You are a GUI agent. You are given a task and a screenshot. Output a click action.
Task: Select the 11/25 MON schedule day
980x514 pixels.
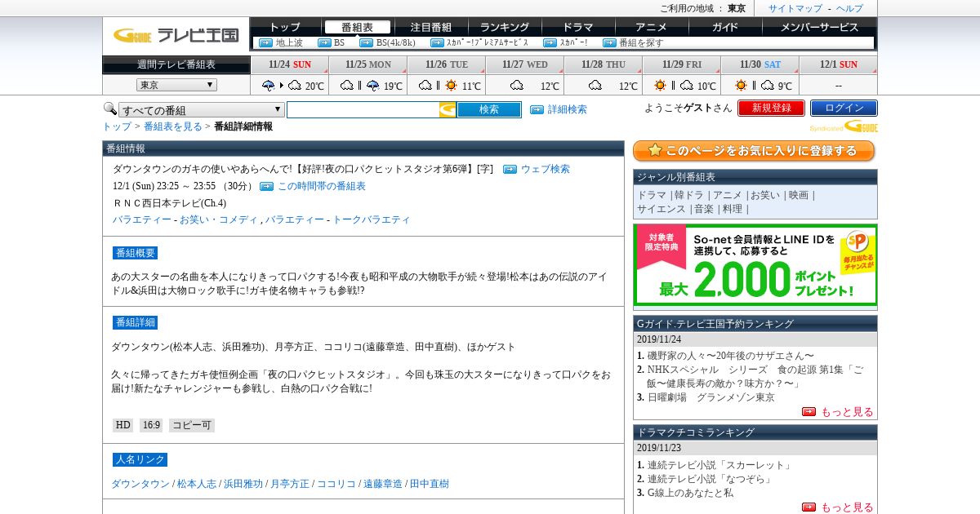pos(368,64)
